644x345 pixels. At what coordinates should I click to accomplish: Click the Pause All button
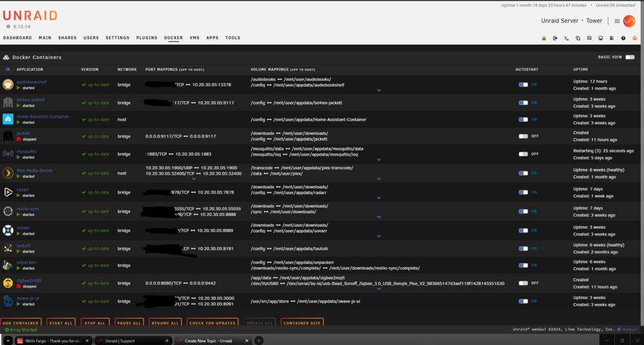[129, 323]
